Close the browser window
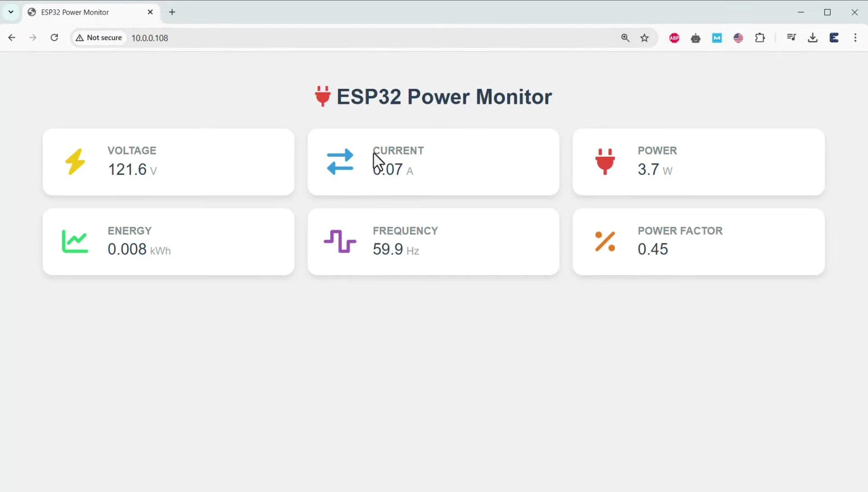 tap(854, 12)
